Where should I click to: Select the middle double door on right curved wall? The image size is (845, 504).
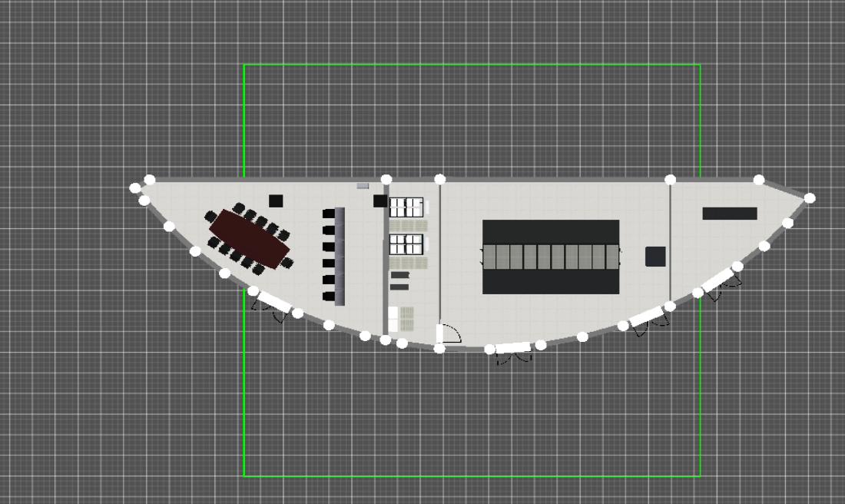click(x=646, y=317)
